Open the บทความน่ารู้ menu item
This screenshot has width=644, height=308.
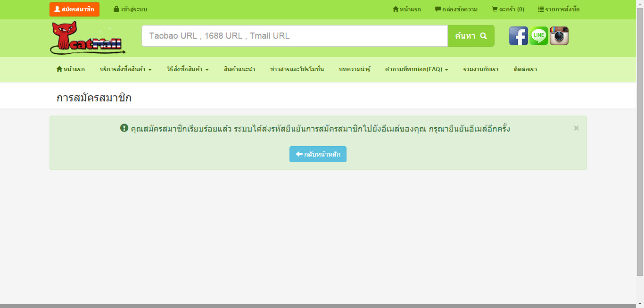tap(355, 69)
